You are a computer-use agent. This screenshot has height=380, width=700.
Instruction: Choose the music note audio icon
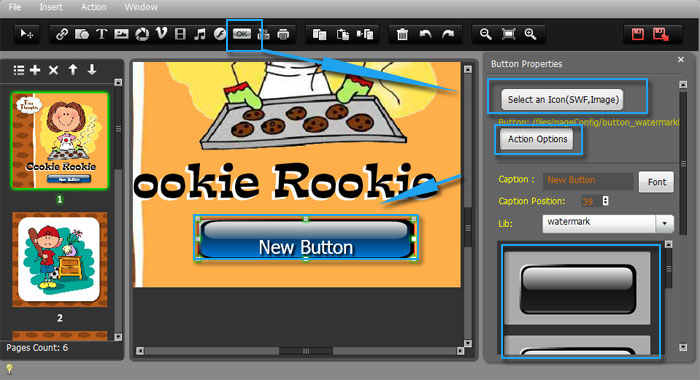200,34
